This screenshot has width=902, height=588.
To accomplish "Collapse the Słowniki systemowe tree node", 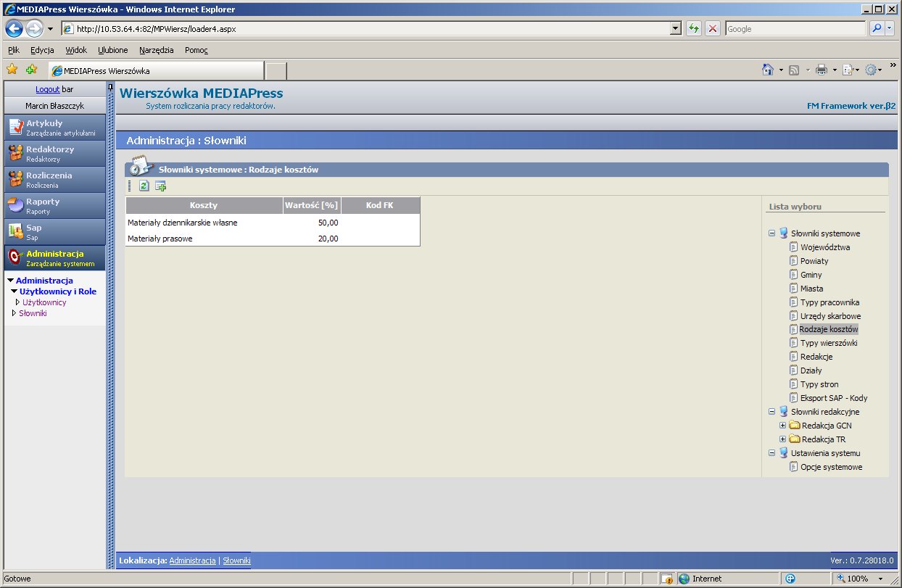I will pyautogui.click(x=771, y=233).
